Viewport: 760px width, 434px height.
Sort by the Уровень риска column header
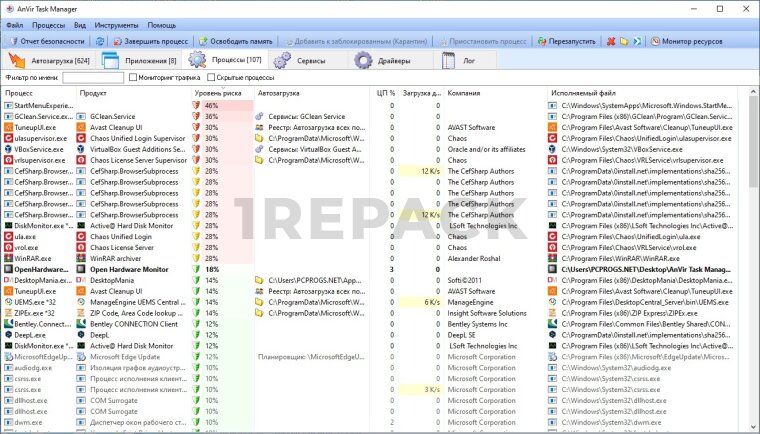(218, 92)
